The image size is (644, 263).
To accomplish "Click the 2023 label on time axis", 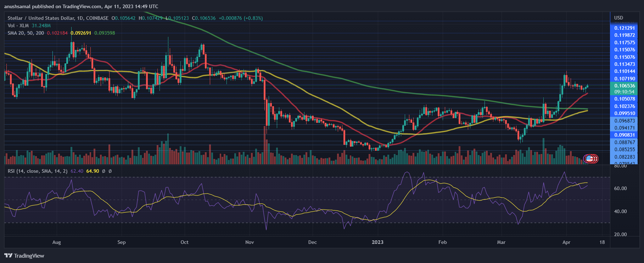I will (377, 242).
